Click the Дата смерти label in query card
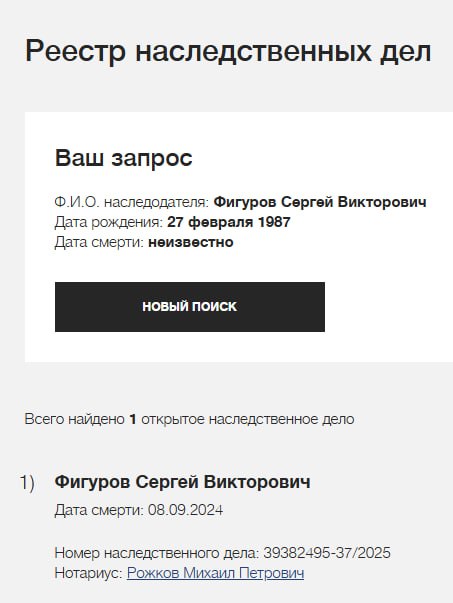The image size is (453, 603). [99, 242]
